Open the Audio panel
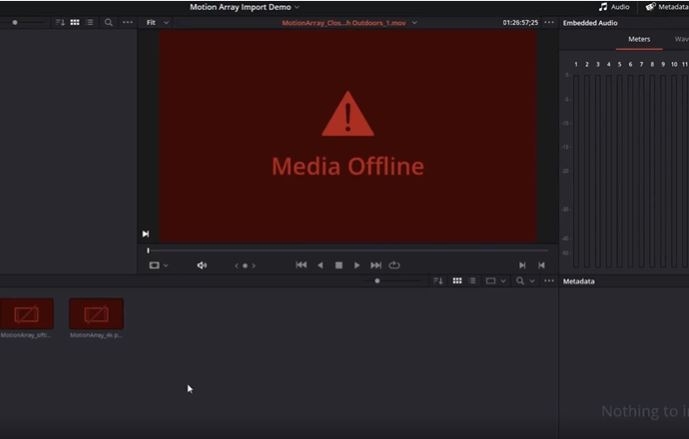The width and height of the screenshot is (689, 439). point(614,7)
